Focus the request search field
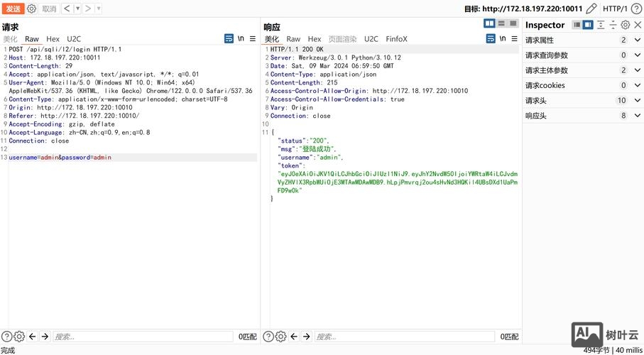The image size is (644, 355). click(143, 337)
